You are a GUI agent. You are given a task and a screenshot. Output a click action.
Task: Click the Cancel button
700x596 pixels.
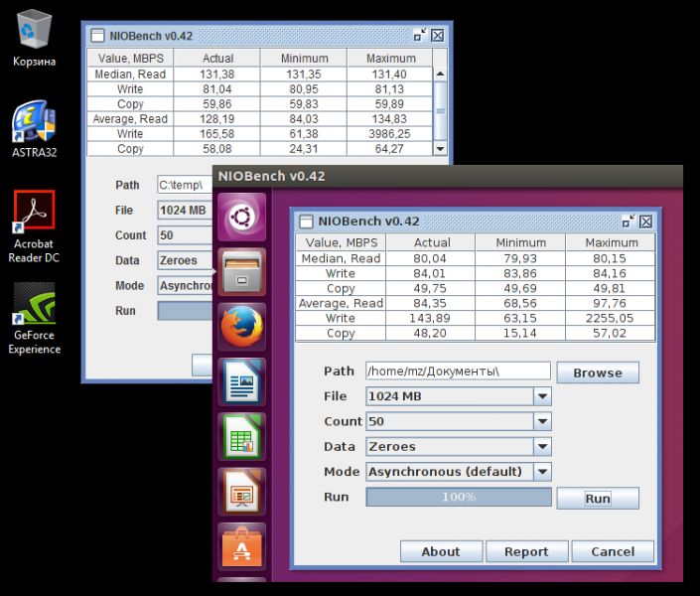(x=613, y=551)
